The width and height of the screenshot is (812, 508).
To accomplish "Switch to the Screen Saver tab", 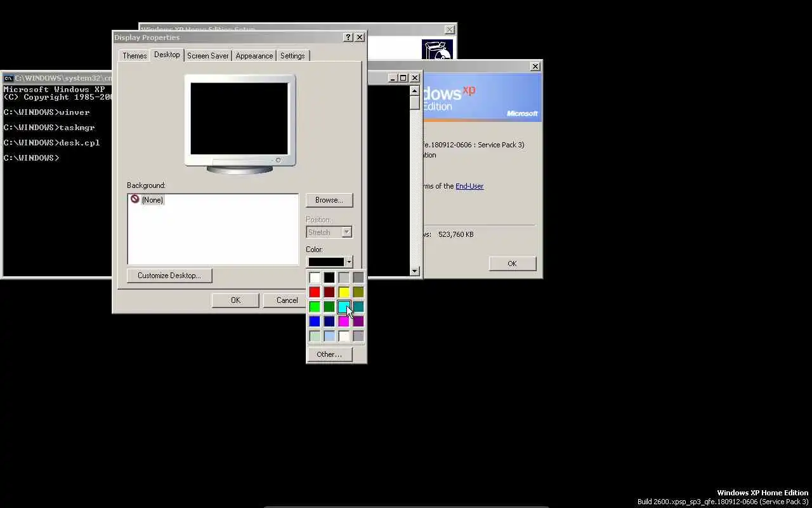I will [207, 56].
